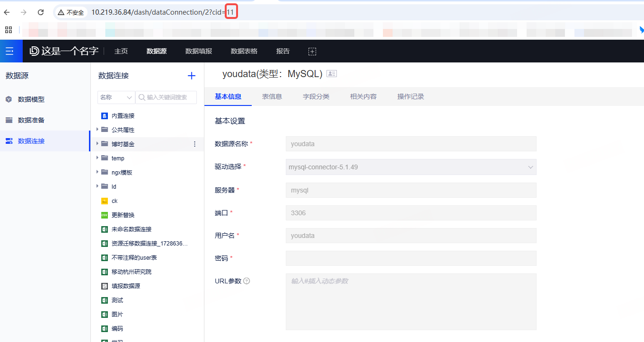Open 数据准备 in the left sidebar
This screenshot has height=342, width=644.
[x=31, y=120]
